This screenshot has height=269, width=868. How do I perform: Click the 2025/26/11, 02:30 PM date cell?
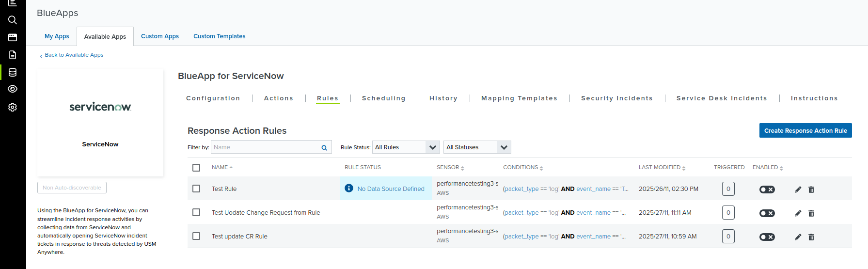(668, 189)
